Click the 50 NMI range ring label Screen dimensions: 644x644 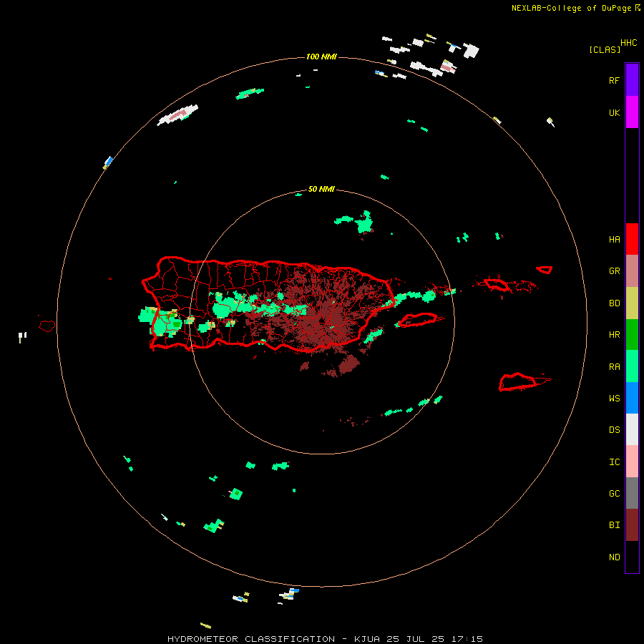pyautogui.click(x=321, y=190)
